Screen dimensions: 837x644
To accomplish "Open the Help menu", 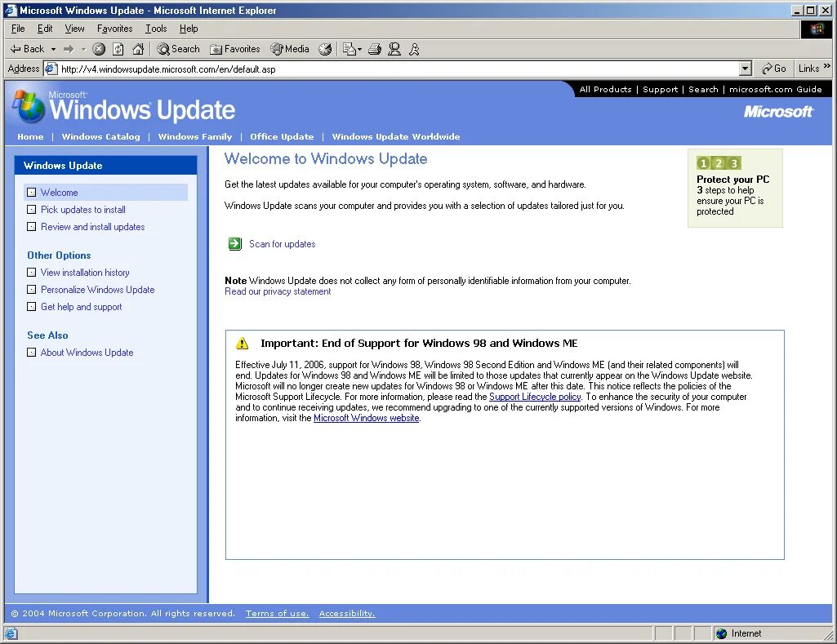I will [189, 29].
